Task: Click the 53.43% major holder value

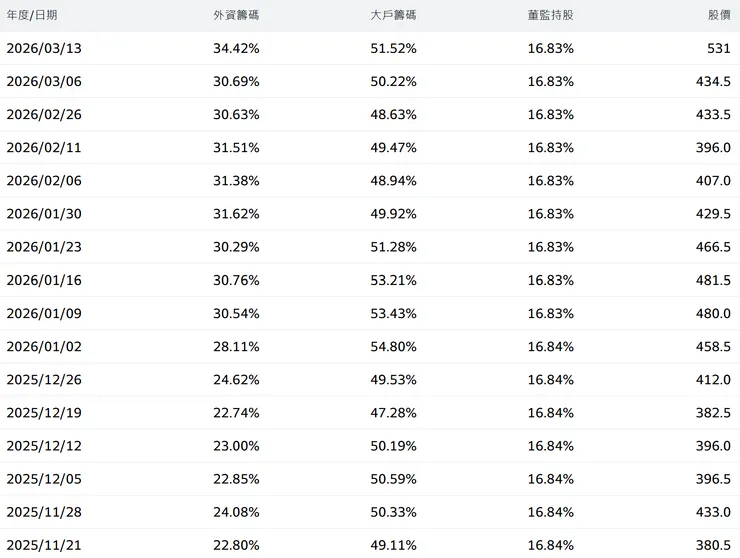Action: point(393,314)
